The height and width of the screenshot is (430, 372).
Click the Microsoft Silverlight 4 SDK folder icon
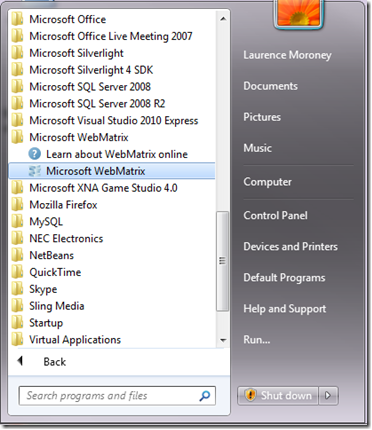coord(17,70)
